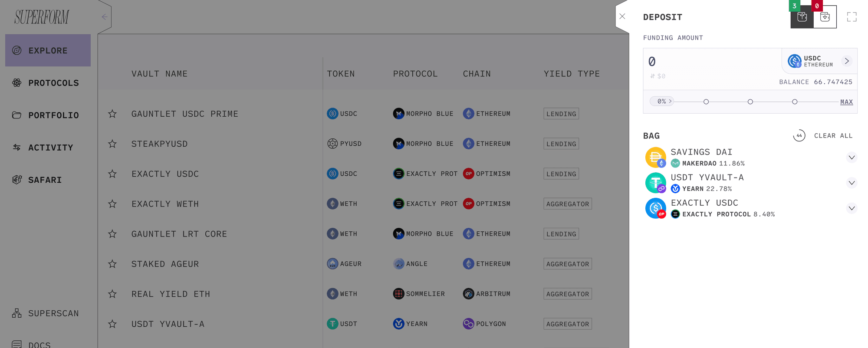The width and height of the screenshot is (868, 348).
Task: Favorite the Gauntlet LRT Core vault
Action: [x=112, y=234]
